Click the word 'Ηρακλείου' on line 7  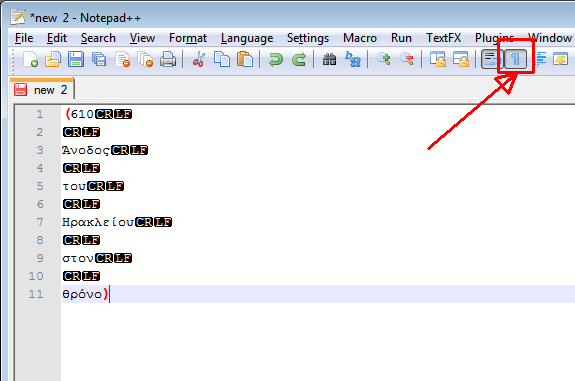click(x=98, y=222)
